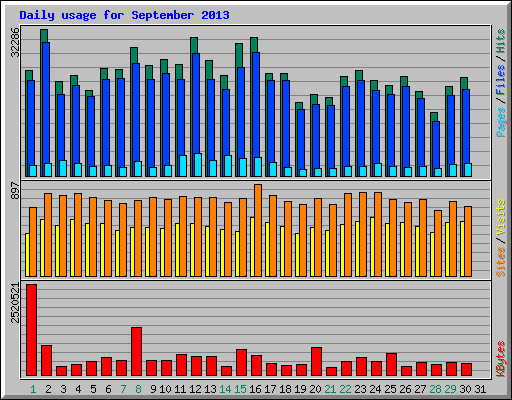This screenshot has height=400, width=512.
Task: Select day label '22' on the x-axis
Action: (x=345, y=389)
